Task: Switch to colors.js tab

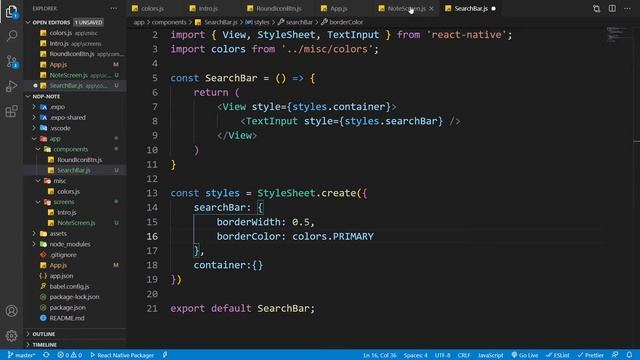Action: click(153, 8)
